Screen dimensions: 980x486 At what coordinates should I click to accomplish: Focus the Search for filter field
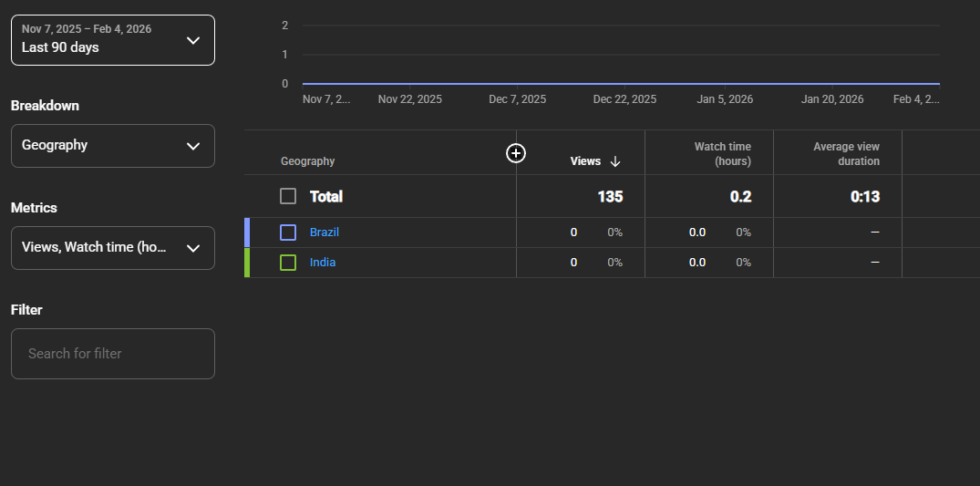coord(113,354)
